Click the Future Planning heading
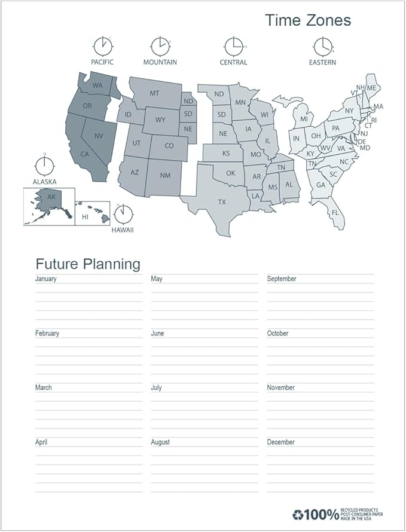This screenshot has height=532, width=406. pos(88,264)
